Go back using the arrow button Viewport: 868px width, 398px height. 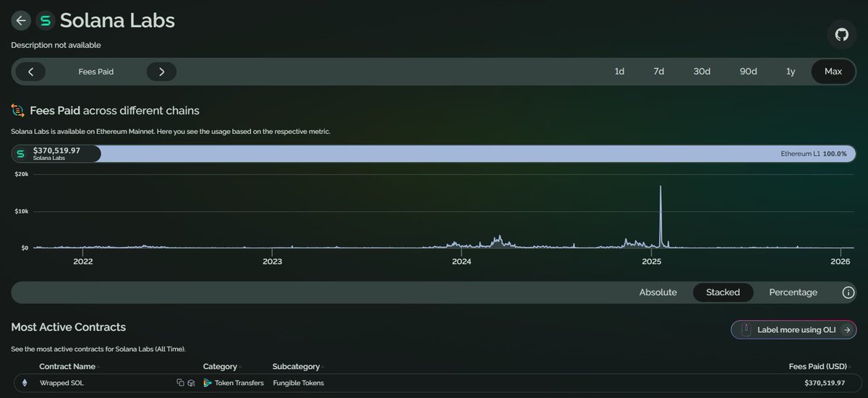click(21, 20)
